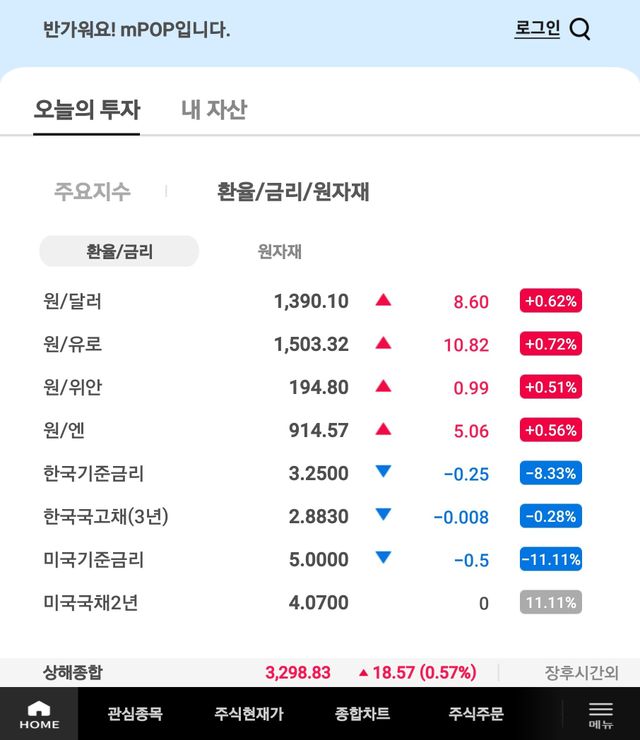Tap the red up triangle for 원/유로
The width and height of the screenshot is (640, 740).
(x=383, y=343)
